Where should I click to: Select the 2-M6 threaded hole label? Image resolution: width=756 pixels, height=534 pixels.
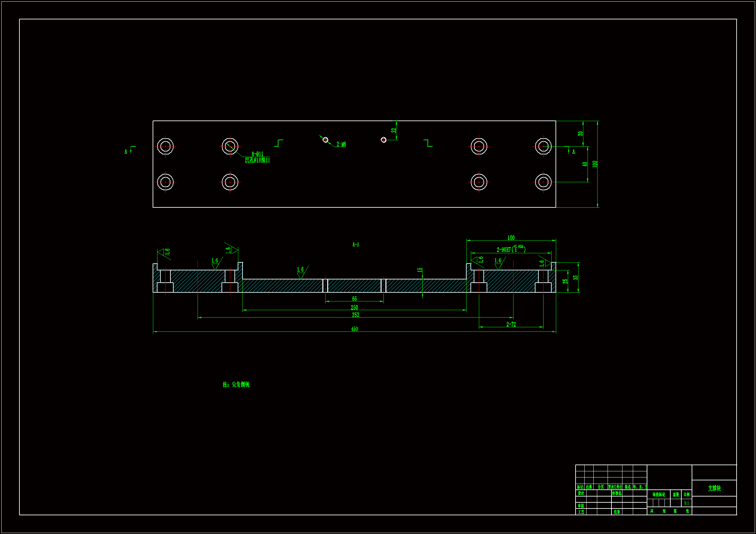click(x=341, y=144)
